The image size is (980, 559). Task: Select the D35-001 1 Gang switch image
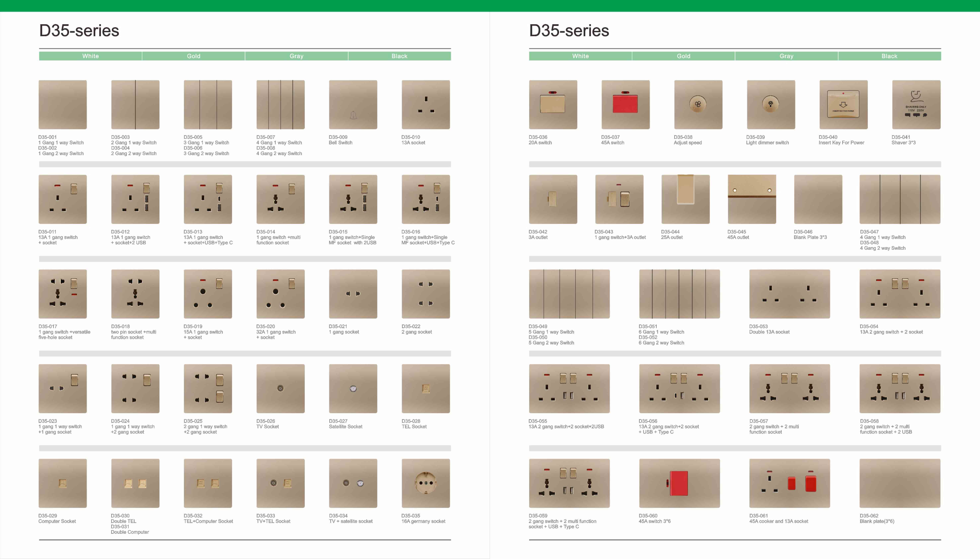click(x=63, y=104)
